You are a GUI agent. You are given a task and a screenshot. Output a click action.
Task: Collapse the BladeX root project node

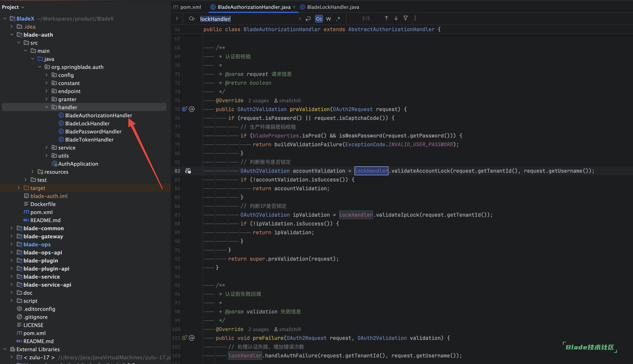point(5,19)
